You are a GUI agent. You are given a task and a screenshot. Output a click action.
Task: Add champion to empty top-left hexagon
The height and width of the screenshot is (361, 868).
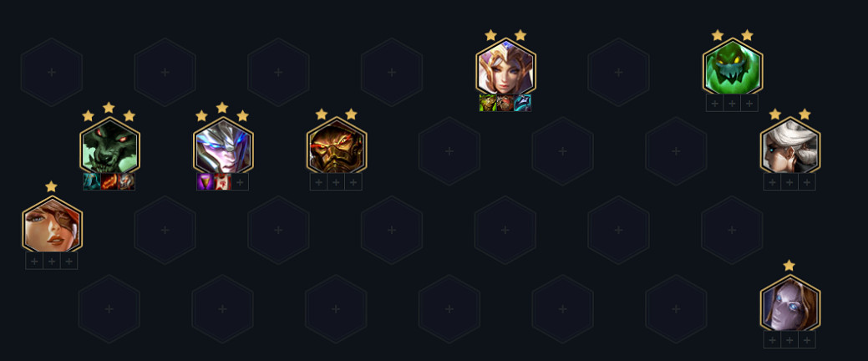pos(52,72)
